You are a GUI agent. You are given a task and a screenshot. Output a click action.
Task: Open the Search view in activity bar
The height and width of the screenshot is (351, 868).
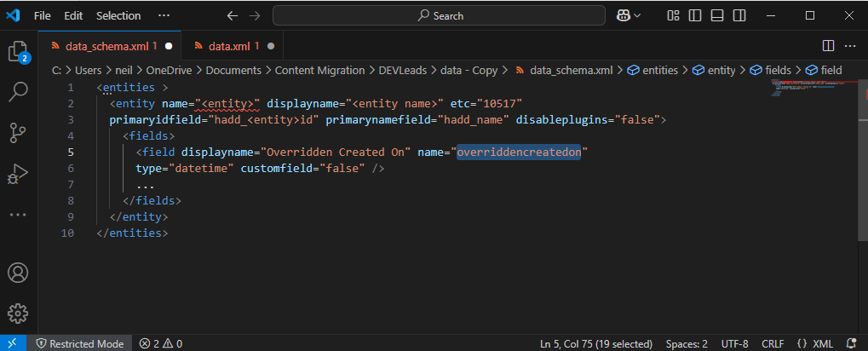pyautogui.click(x=18, y=91)
